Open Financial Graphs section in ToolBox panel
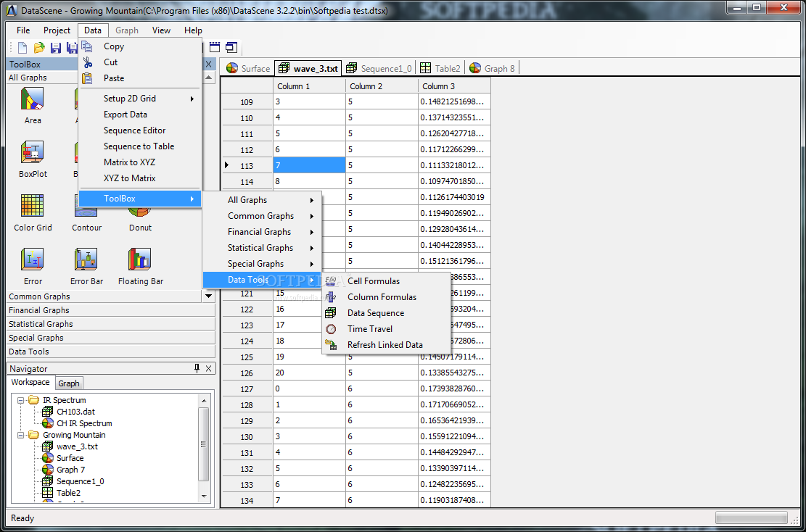The image size is (806, 532). (x=111, y=310)
